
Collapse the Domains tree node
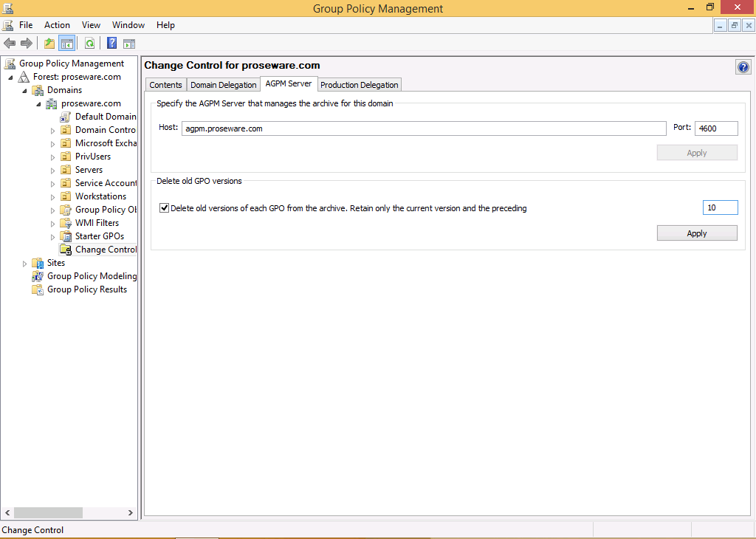tap(24, 90)
